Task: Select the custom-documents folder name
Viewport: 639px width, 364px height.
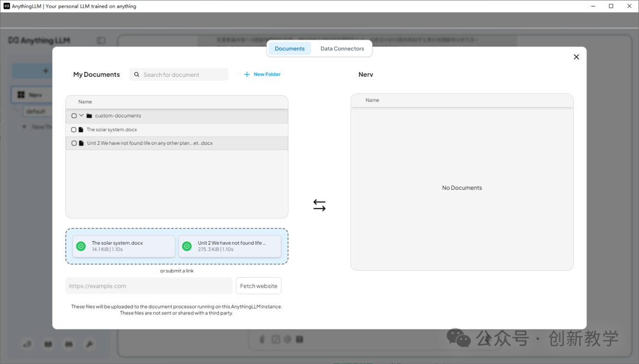Action: pos(118,116)
